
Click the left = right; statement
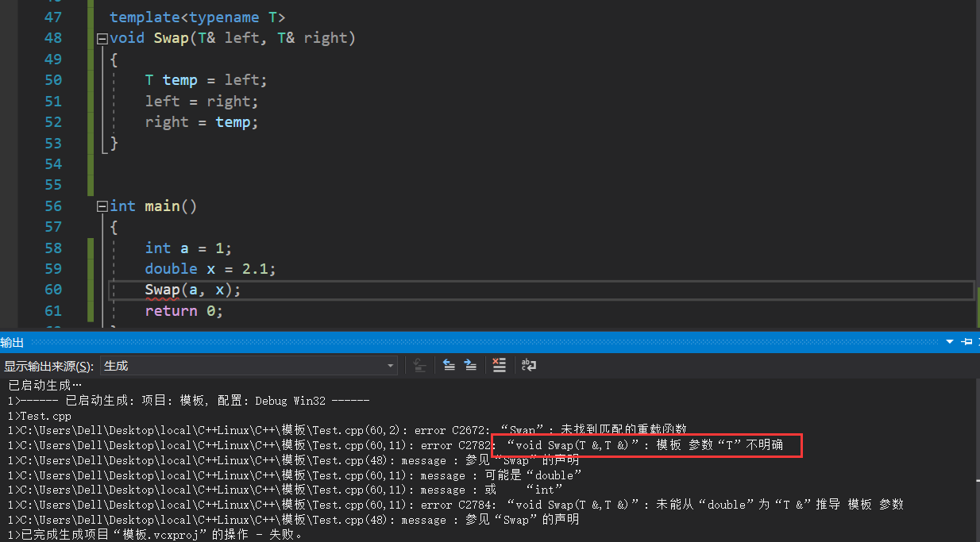pos(202,102)
